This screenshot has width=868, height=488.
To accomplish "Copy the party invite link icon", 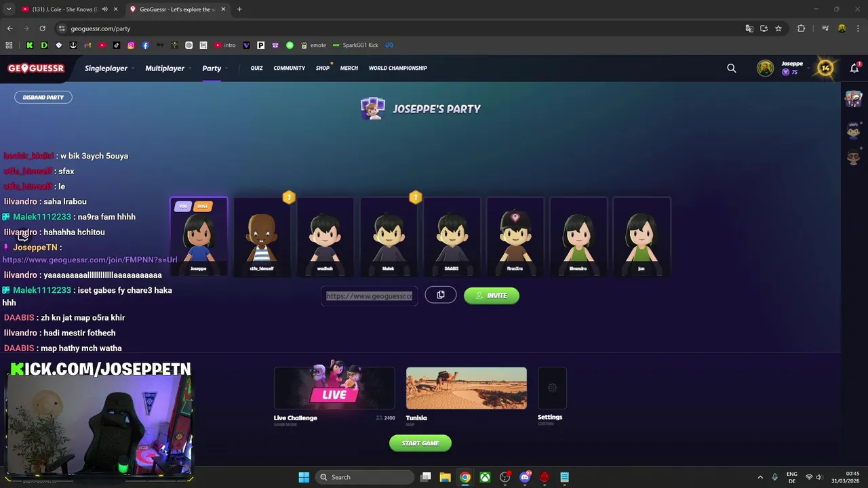I will pos(441,295).
